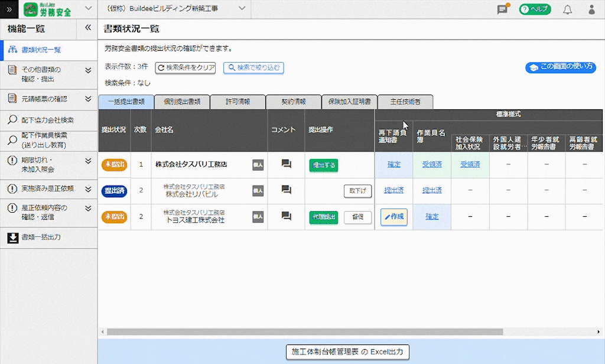Open 提出済 link under 作業員名簿
605x364 pixels.
pyautogui.click(x=432, y=191)
